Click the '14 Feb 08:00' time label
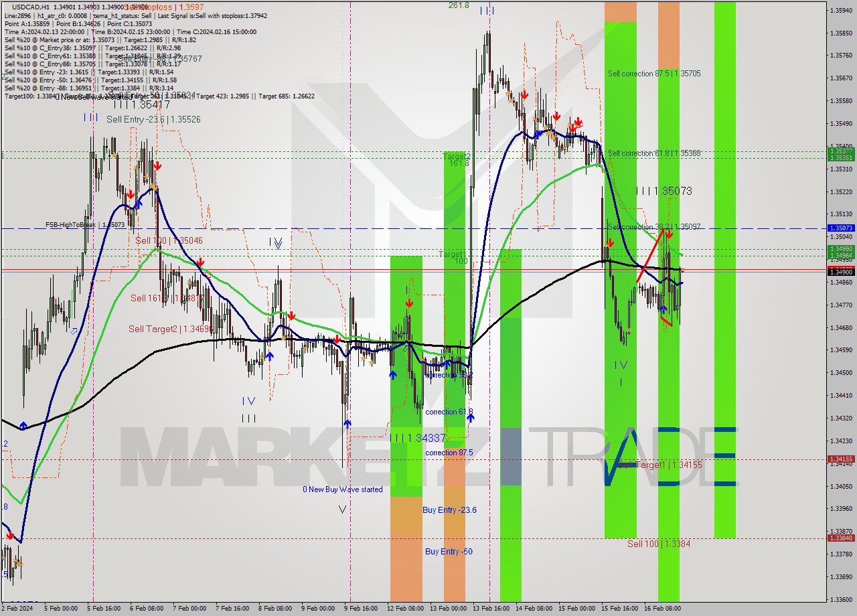 tap(533, 609)
